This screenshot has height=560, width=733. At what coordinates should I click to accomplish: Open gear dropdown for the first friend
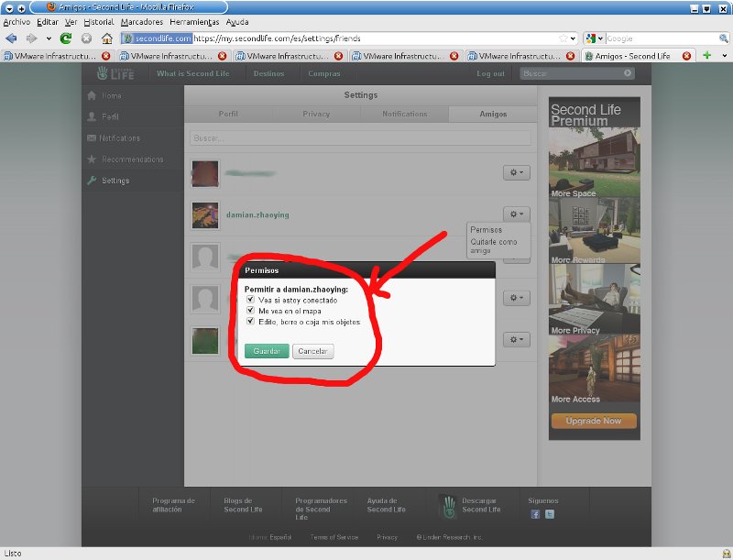click(x=517, y=172)
